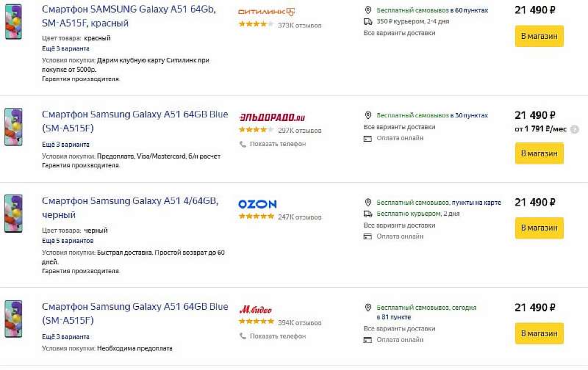Click the info icon beside 1 791 ₽/мес

pos(575,129)
